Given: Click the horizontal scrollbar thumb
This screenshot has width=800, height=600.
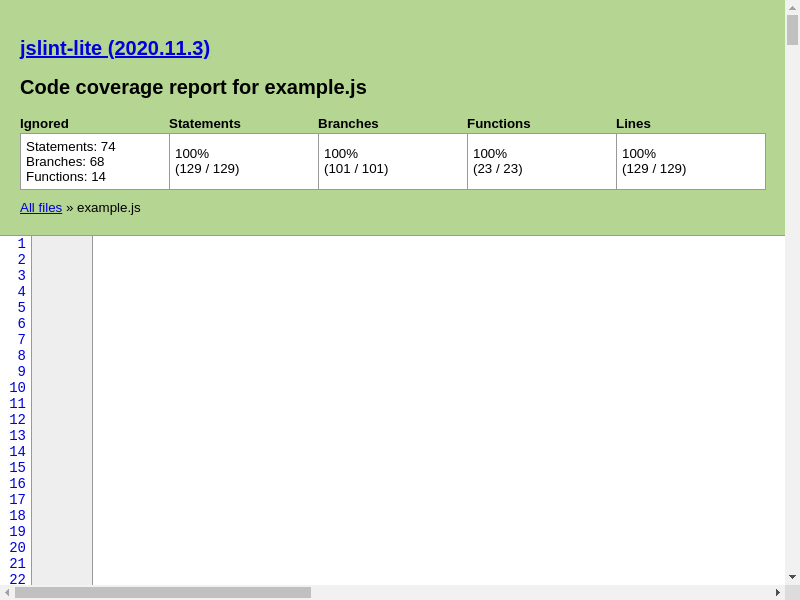Looking at the screenshot, I should 163,592.
